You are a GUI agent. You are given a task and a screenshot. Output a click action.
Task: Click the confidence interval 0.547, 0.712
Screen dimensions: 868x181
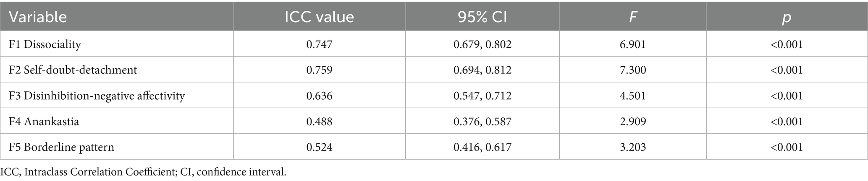click(x=482, y=96)
